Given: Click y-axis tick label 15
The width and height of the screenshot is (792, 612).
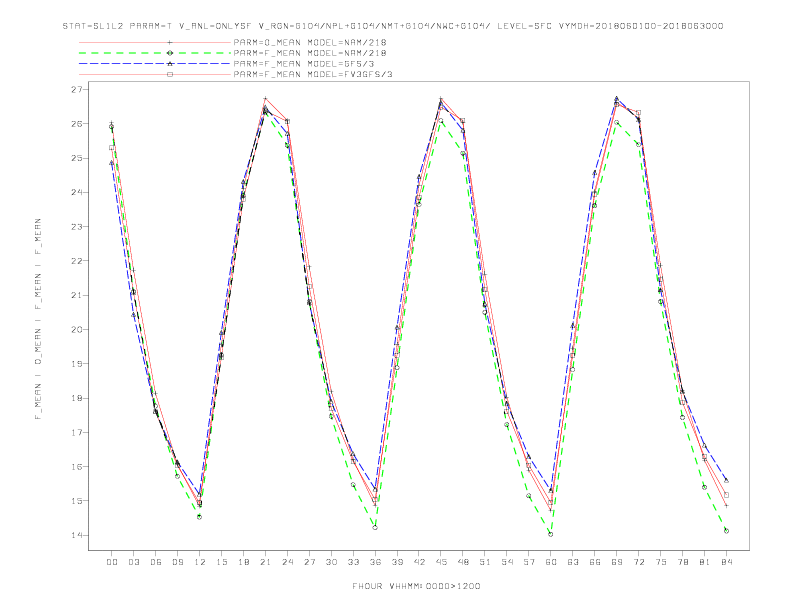Looking at the screenshot, I should pos(79,501).
